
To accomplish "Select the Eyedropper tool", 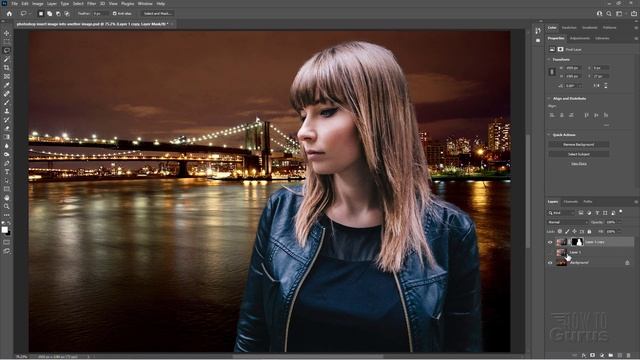I will (x=7, y=85).
